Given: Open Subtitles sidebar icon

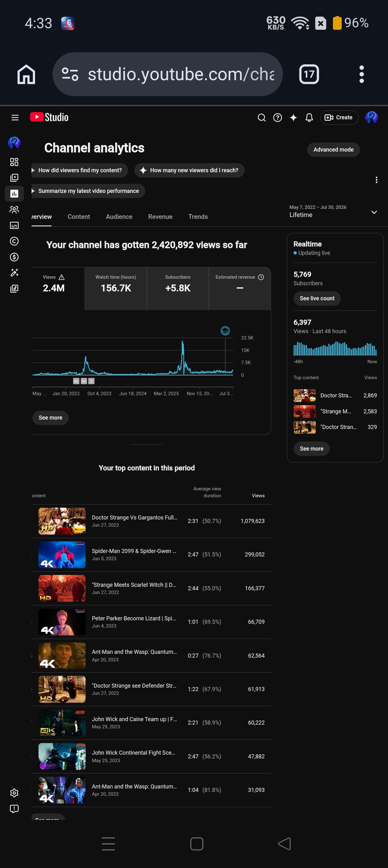Looking at the screenshot, I should [14, 225].
